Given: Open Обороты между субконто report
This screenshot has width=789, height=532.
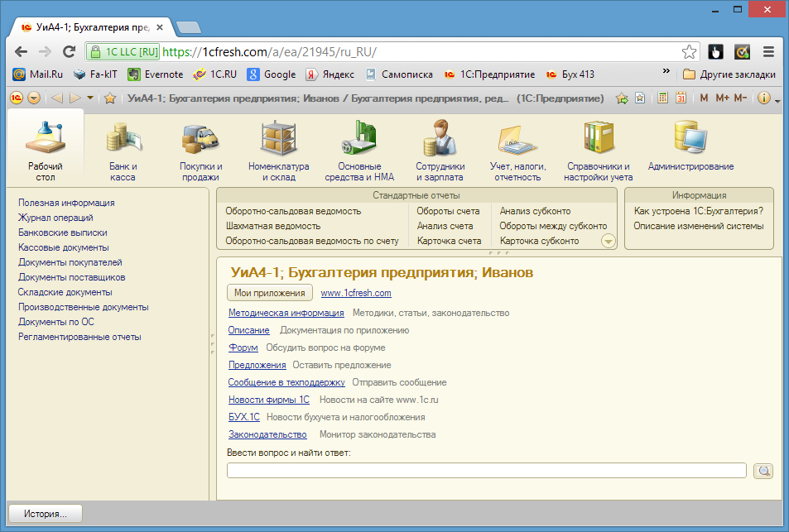Looking at the screenshot, I should 553,226.
